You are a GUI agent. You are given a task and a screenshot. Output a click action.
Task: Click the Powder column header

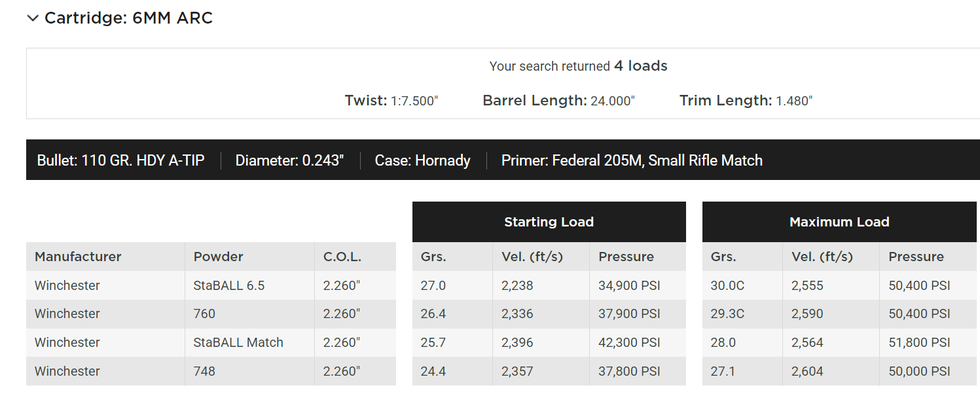tap(218, 257)
